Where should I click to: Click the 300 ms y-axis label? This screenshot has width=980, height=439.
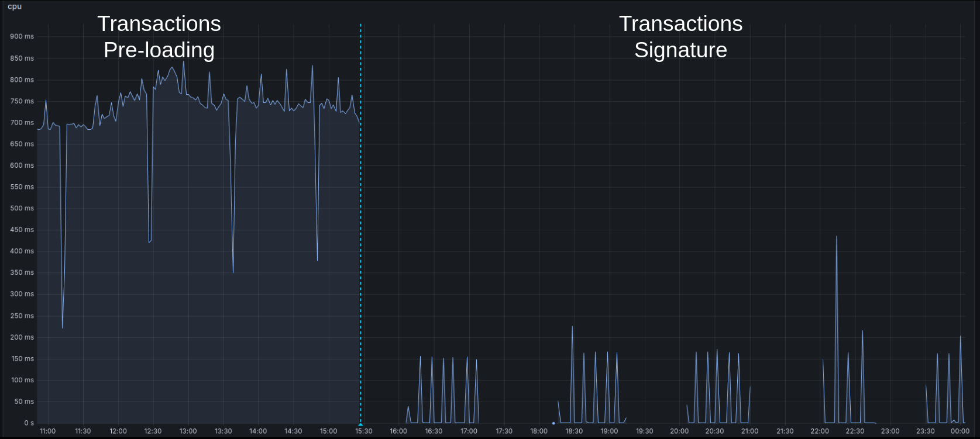tap(22, 294)
